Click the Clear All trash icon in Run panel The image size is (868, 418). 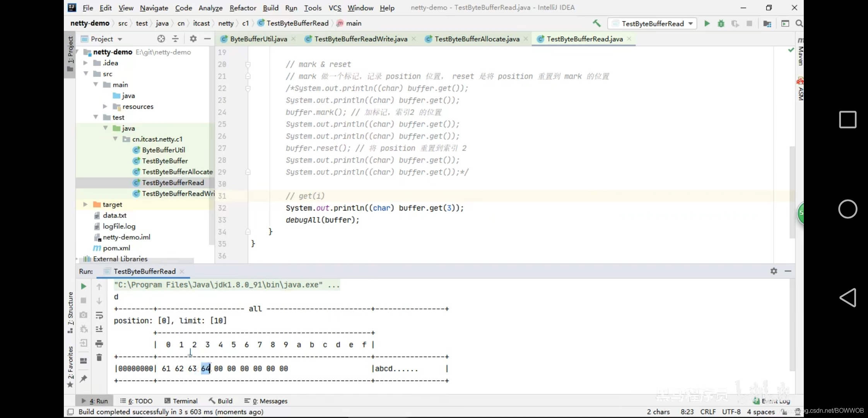coord(99,358)
